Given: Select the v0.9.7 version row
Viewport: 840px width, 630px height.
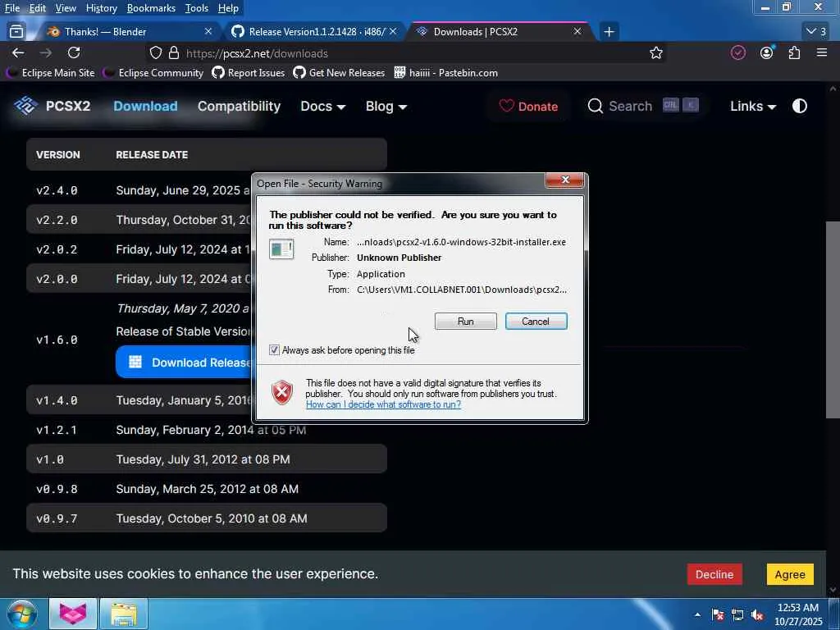Looking at the screenshot, I should 206,518.
